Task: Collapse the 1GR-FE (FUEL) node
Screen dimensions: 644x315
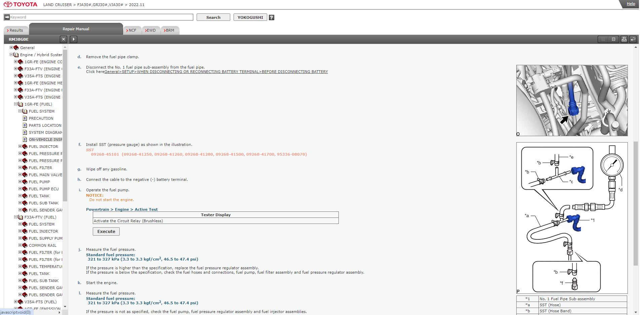Action: coord(15,104)
